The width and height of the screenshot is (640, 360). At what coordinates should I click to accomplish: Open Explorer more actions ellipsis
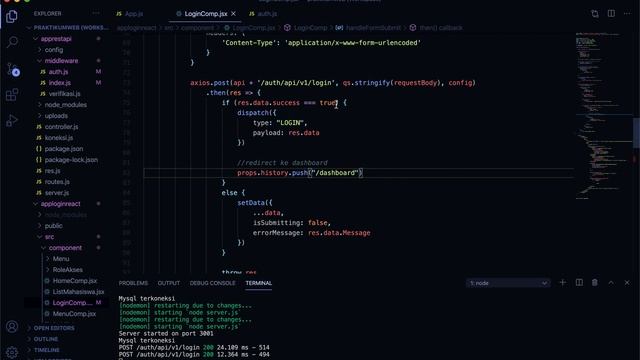(x=96, y=13)
